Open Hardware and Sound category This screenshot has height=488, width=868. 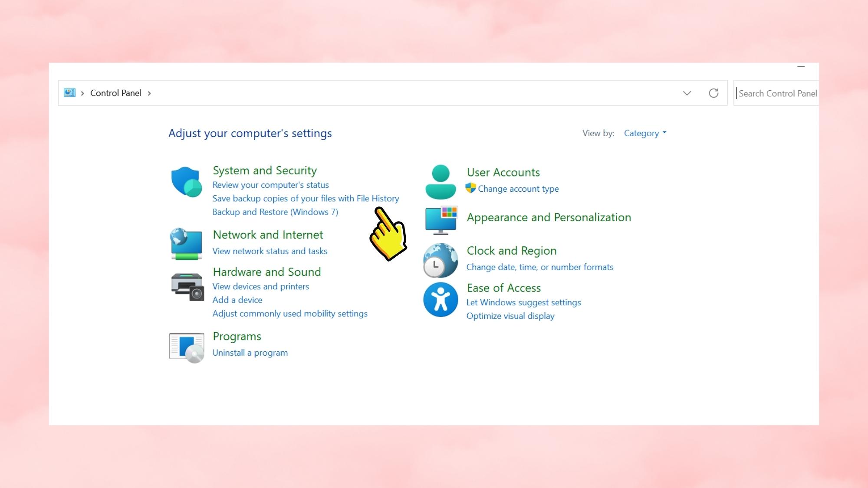click(267, 272)
